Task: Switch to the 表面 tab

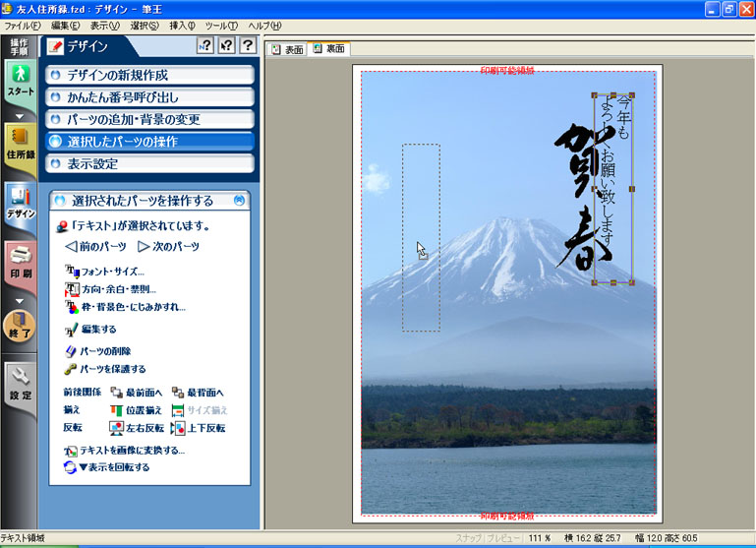Action: tap(287, 49)
